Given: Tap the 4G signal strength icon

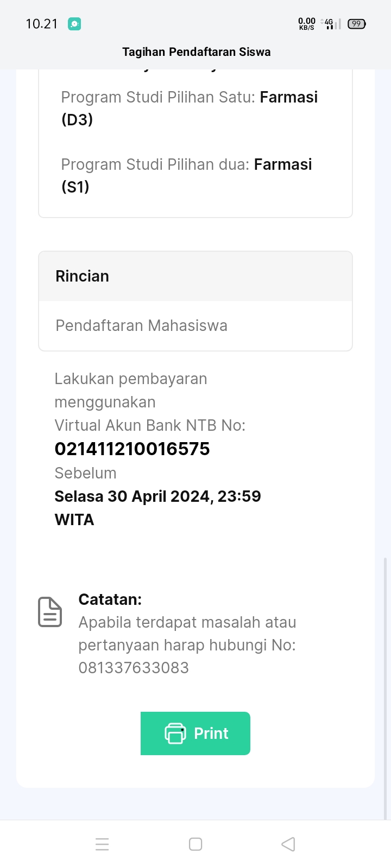Looking at the screenshot, I should click(x=331, y=24).
